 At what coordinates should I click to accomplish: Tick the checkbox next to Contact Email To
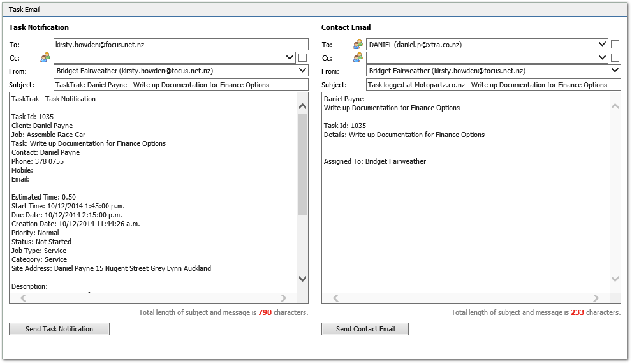click(615, 45)
